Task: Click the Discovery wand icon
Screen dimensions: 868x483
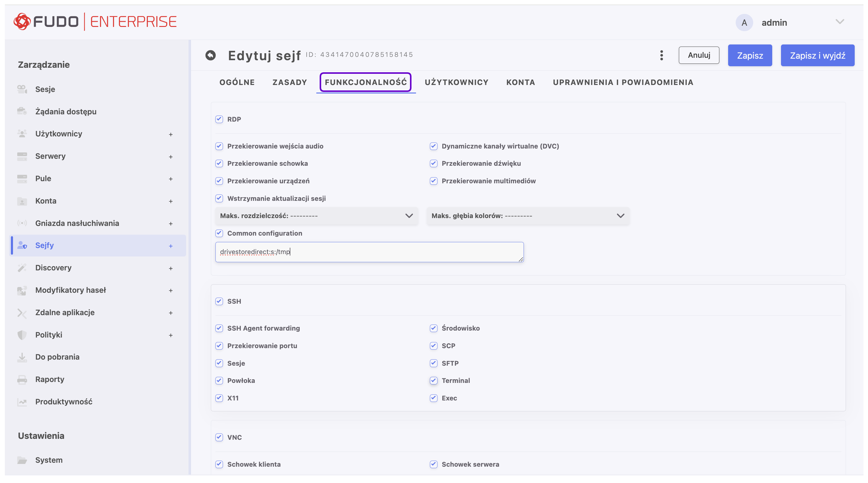Action: click(22, 268)
